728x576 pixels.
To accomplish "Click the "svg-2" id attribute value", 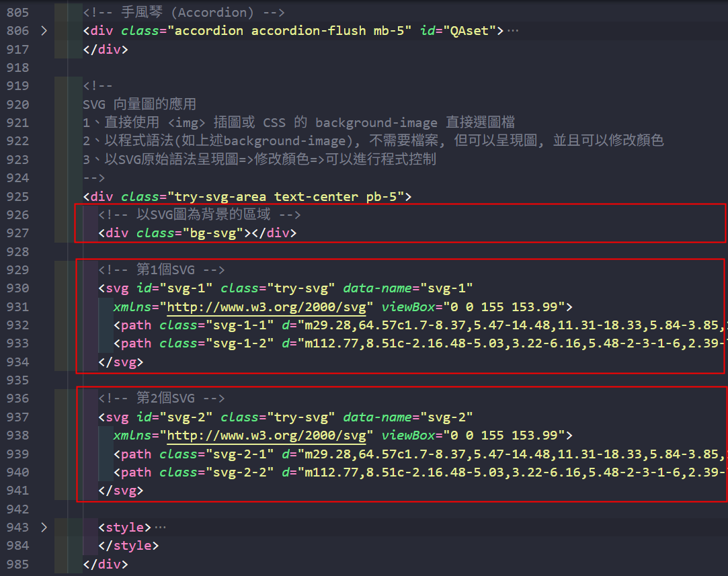I will 182,417.
